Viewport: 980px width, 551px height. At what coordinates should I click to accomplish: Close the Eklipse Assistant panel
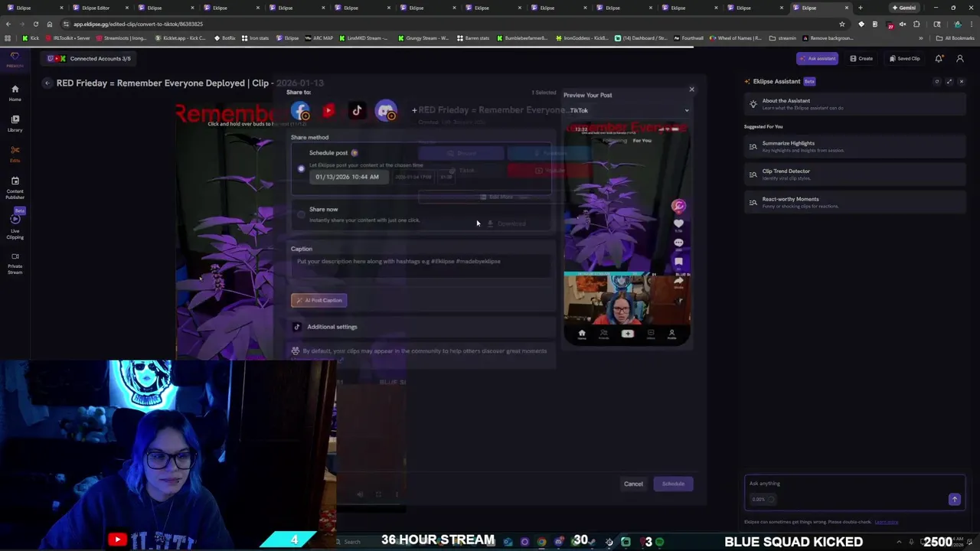[962, 81]
